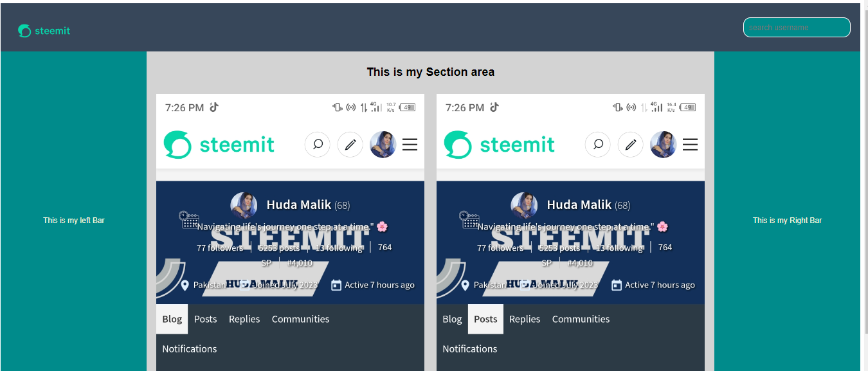The image size is (868, 371).
Task: Click the Pakistan location pin icon, right profile
Action: (466, 285)
